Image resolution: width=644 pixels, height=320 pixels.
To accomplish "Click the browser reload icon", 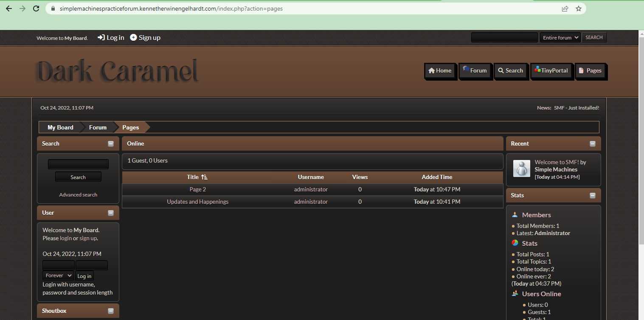I will point(36,8).
